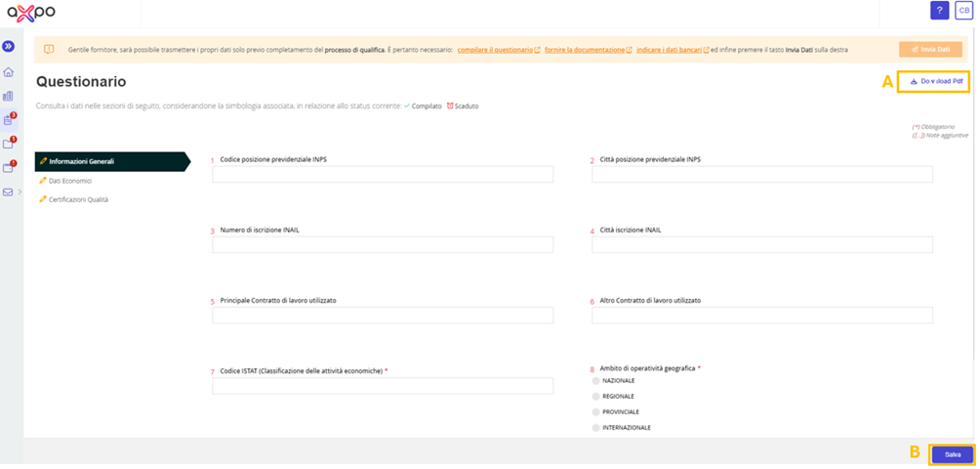The height and width of the screenshot is (469, 980).
Task: Switch to the Certificazioni Qualità section
Action: click(74, 199)
